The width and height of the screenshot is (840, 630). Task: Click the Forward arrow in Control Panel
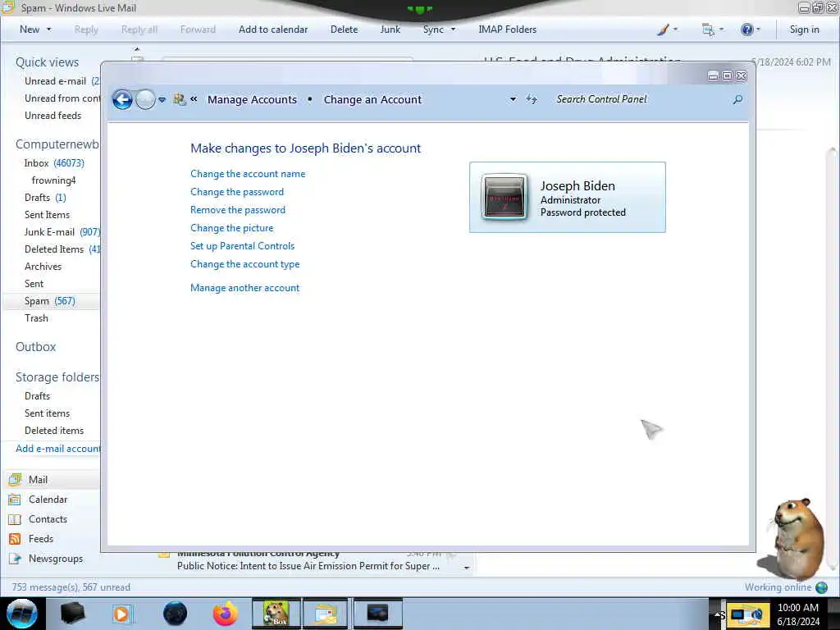145,99
